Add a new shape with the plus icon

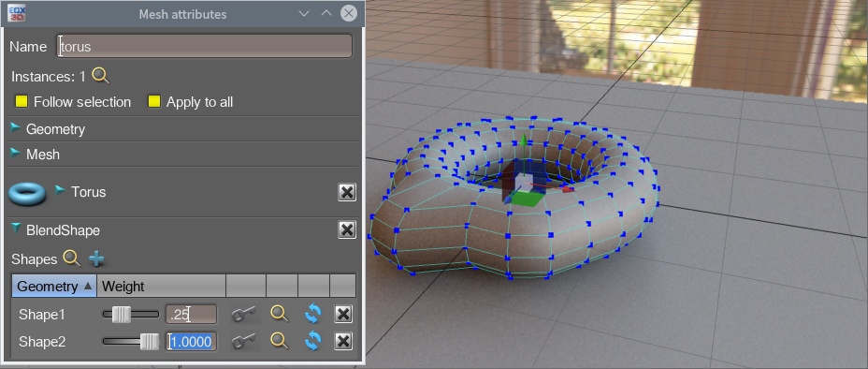click(97, 258)
